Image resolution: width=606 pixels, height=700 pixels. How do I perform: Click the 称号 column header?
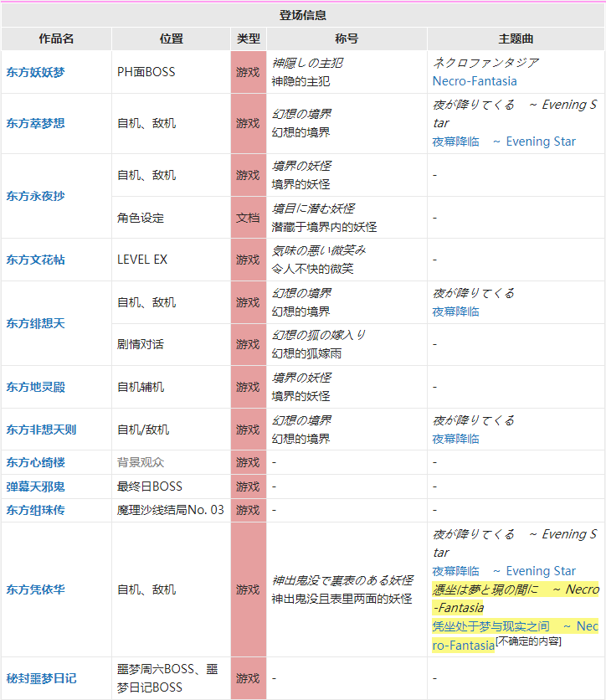tap(347, 39)
